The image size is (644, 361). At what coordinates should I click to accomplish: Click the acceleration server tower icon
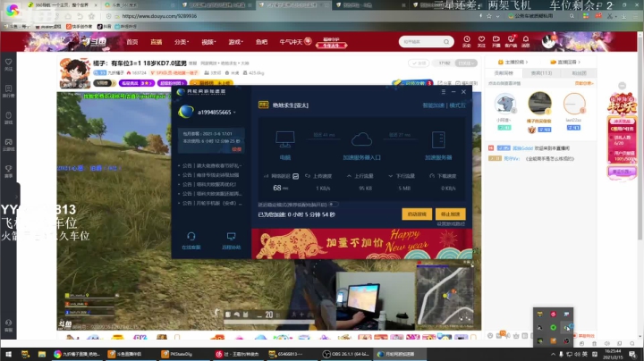438,139
